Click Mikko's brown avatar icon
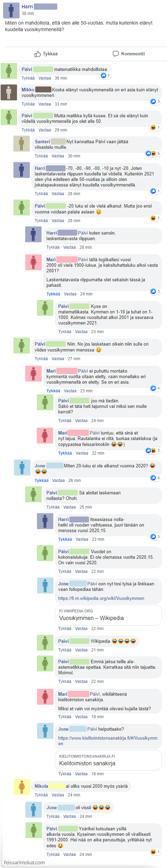 (9, 92)
